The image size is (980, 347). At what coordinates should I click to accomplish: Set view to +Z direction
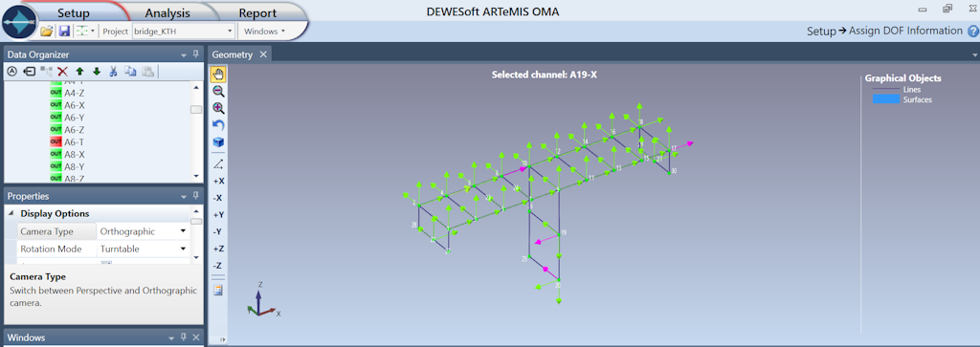219,249
